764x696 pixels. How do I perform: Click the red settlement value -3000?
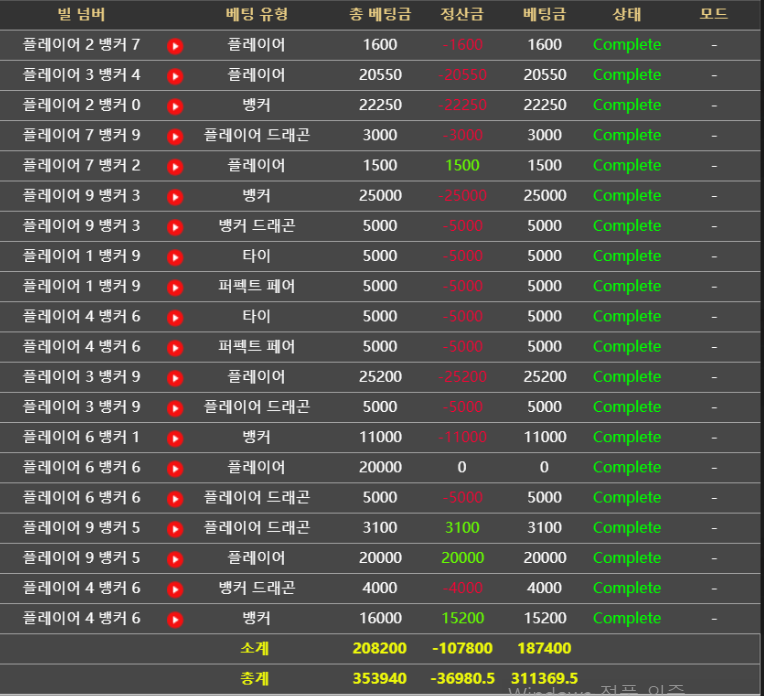pos(462,135)
